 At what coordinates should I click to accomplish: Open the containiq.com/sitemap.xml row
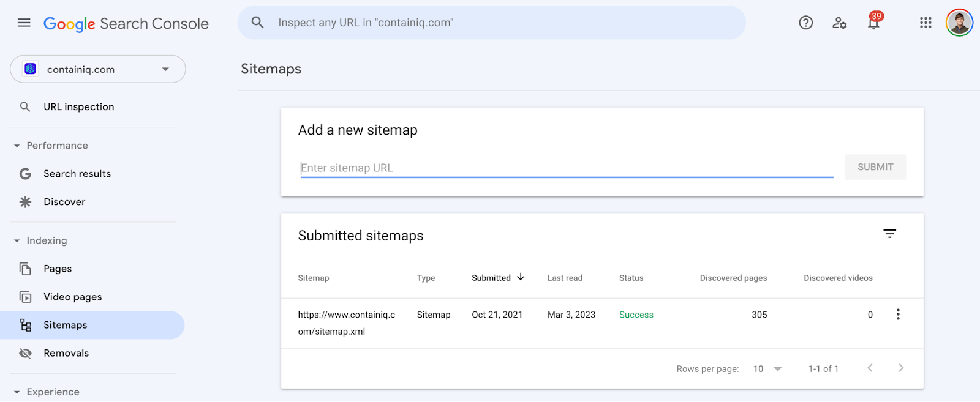point(602,323)
